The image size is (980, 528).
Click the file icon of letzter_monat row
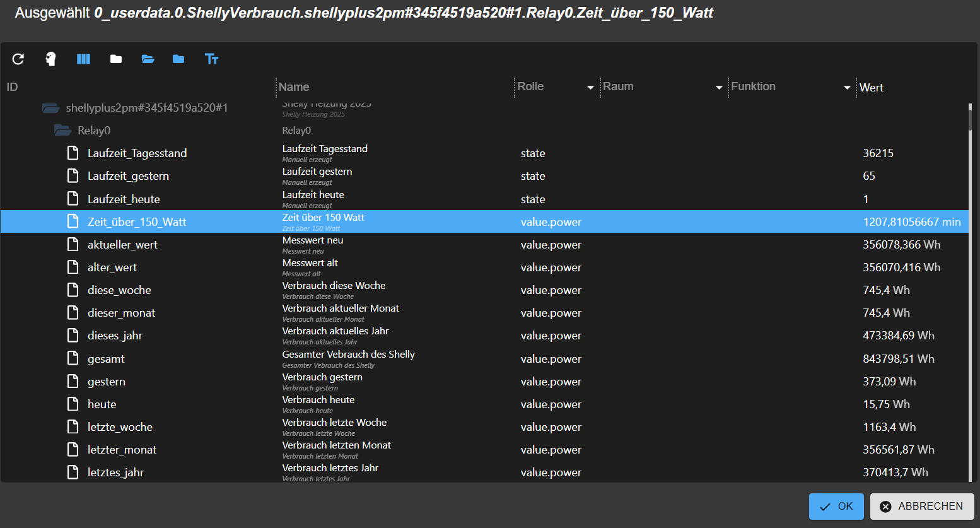click(73, 449)
